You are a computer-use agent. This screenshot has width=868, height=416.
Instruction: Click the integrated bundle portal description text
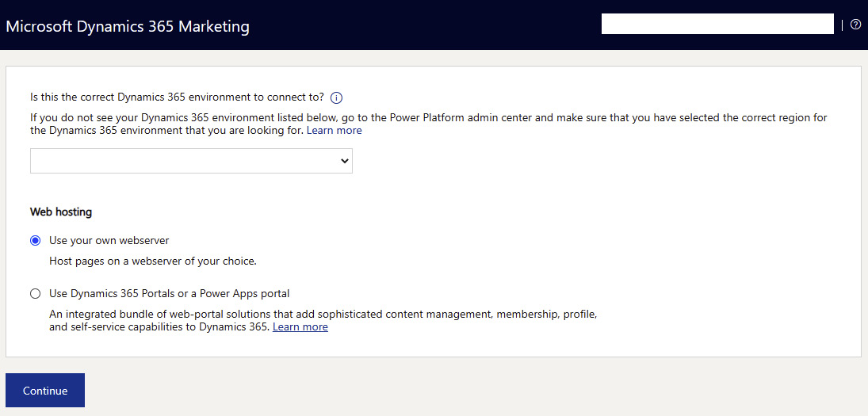pyautogui.click(x=323, y=321)
